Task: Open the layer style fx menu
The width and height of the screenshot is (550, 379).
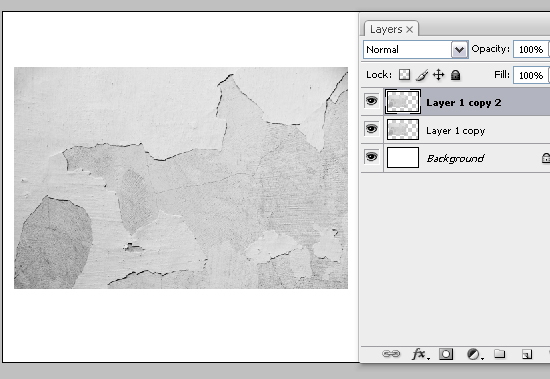Action: click(420, 354)
